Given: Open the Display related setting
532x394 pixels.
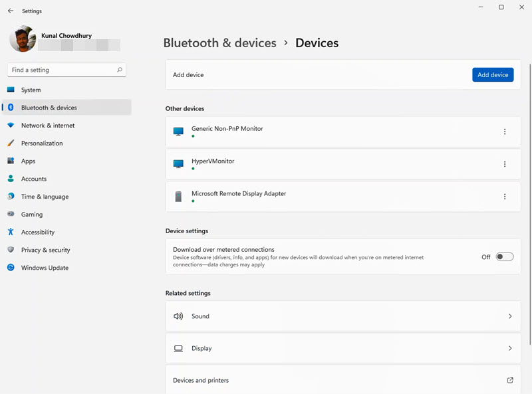Looking at the screenshot, I should point(343,348).
